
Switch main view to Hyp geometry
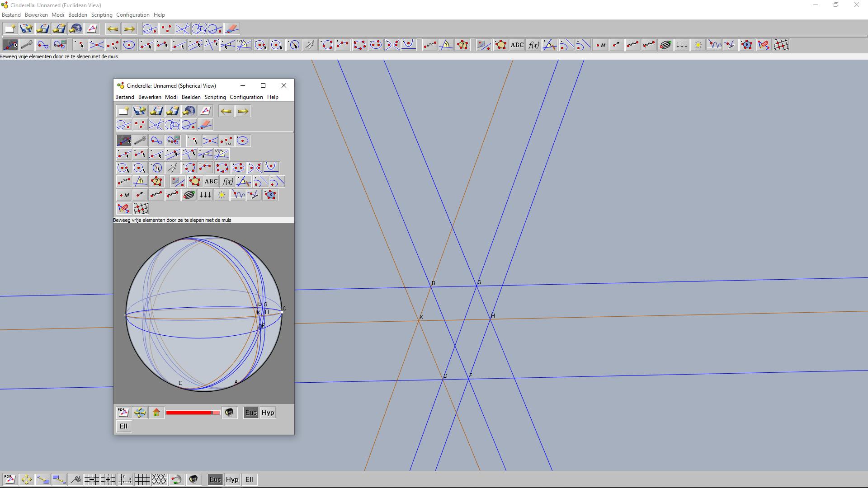point(232,479)
